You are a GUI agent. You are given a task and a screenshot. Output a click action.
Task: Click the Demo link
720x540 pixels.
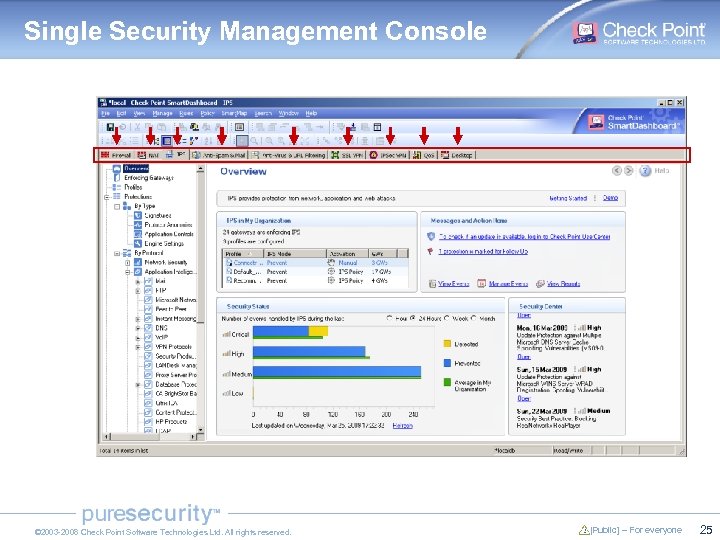pyautogui.click(x=610, y=198)
